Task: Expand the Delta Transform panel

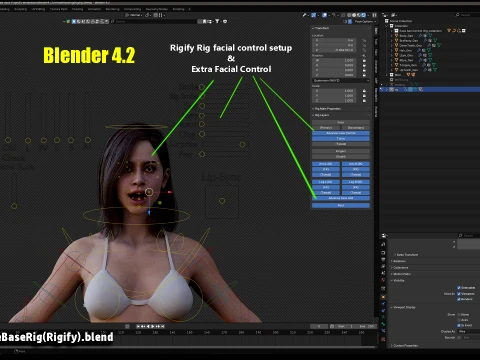Action: tap(407, 255)
